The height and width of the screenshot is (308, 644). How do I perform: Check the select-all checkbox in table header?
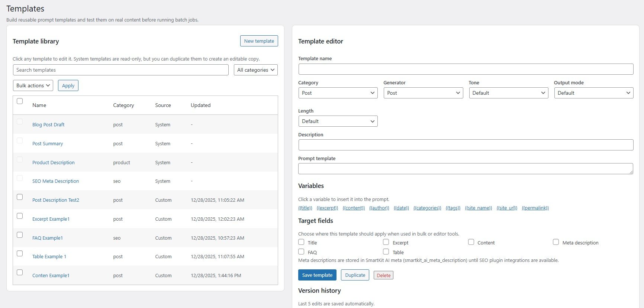coord(20,101)
